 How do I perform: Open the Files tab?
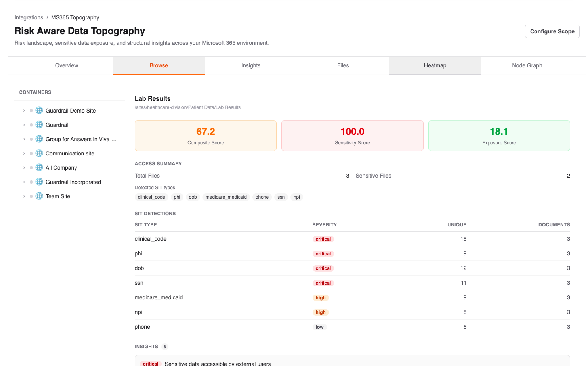coord(343,66)
